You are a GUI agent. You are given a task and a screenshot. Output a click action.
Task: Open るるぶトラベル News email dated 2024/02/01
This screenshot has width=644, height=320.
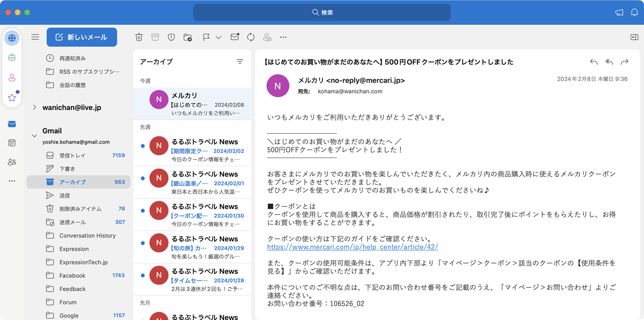pos(192,182)
